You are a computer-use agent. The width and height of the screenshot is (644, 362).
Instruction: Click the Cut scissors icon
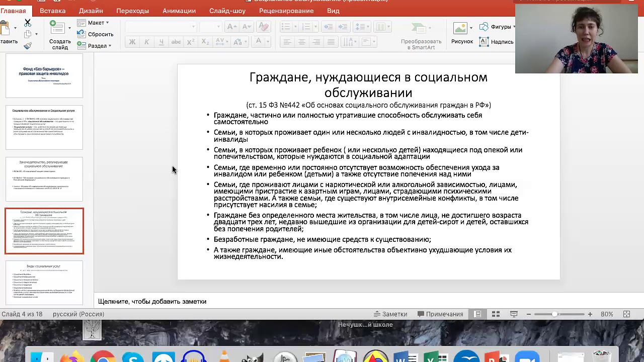pyautogui.click(x=28, y=23)
